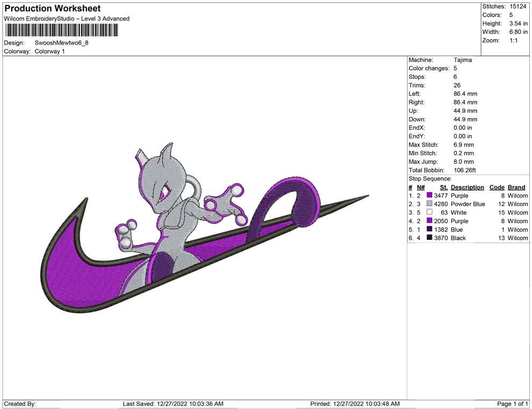Click the Width value '6.80 in'
Viewport: 532px width, 409px height.
point(519,32)
